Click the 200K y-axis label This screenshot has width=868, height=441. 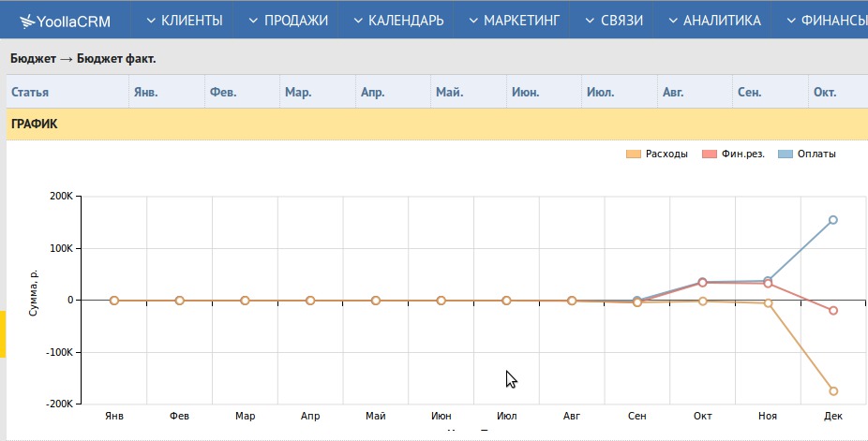pos(62,197)
